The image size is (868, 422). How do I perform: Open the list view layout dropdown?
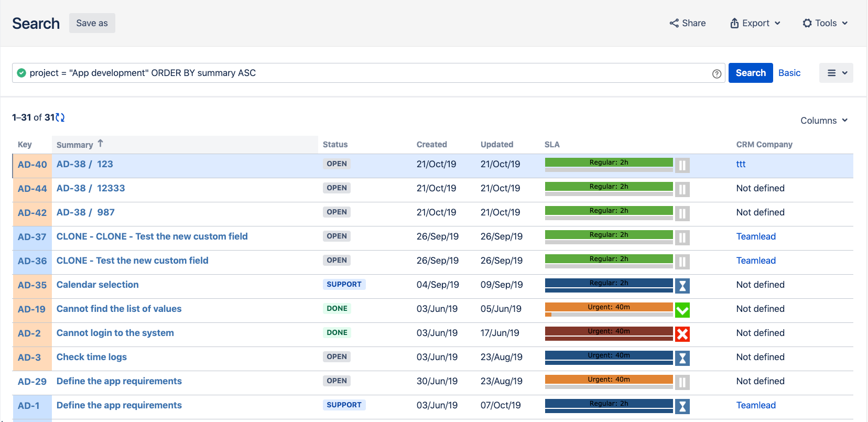(x=836, y=73)
